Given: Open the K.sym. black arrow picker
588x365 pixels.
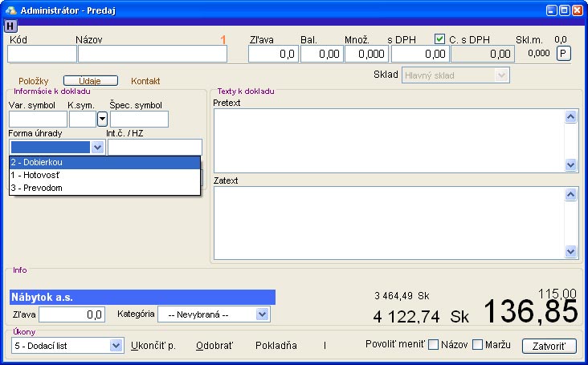Looking at the screenshot, I should pos(102,119).
